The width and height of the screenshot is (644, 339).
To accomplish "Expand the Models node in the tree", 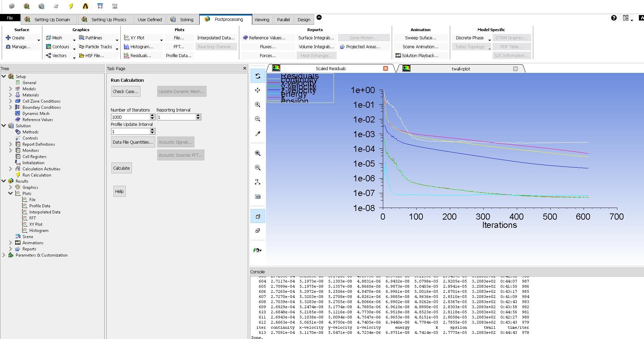I will tap(11, 89).
